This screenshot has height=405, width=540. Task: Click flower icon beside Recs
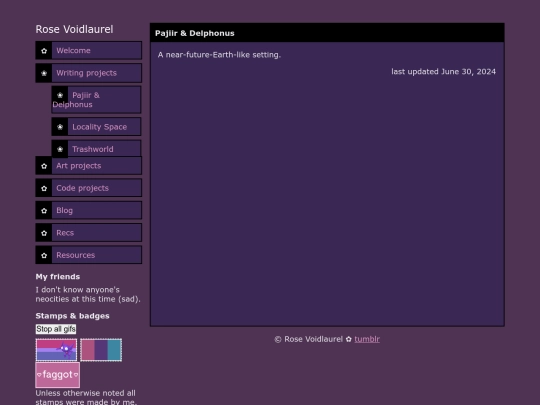44,233
